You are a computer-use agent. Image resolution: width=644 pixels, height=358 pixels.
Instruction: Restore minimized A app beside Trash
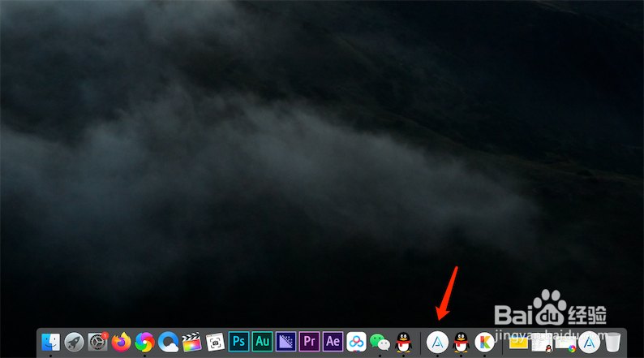click(590, 343)
